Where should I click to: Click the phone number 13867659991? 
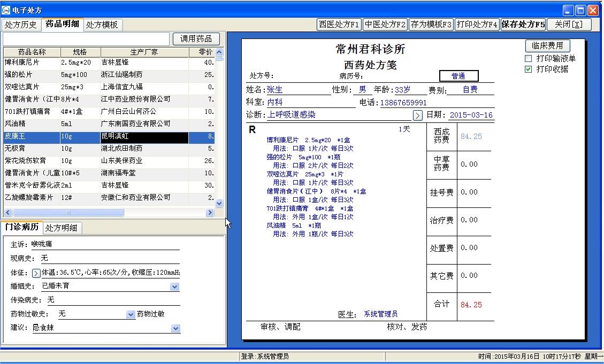(x=403, y=103)
